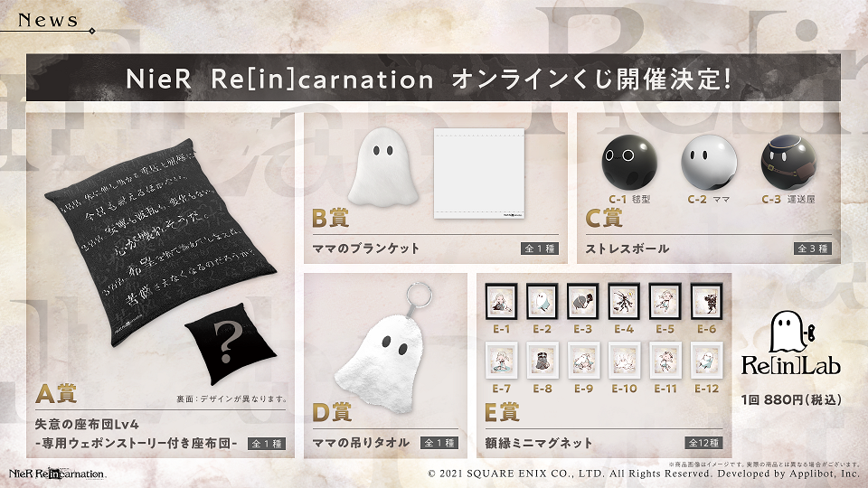Select the E-10 magnet thumbnail
The height and width of the screenshot is (488, 868).
624,361
